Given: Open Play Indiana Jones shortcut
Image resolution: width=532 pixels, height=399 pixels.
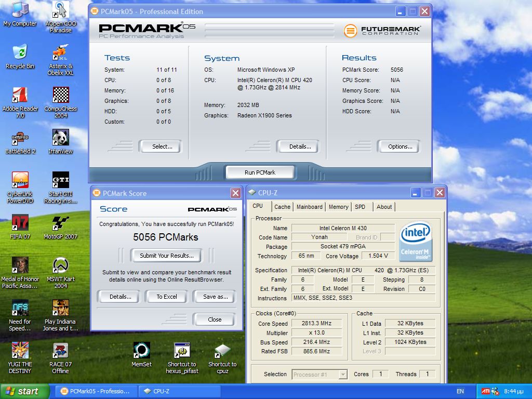Looking at the screenshot, I should point(60,315).
